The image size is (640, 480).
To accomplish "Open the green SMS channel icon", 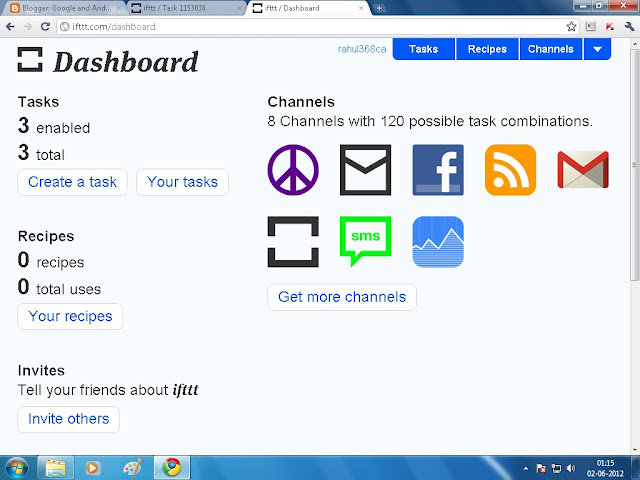I will [x=365, y=242].
